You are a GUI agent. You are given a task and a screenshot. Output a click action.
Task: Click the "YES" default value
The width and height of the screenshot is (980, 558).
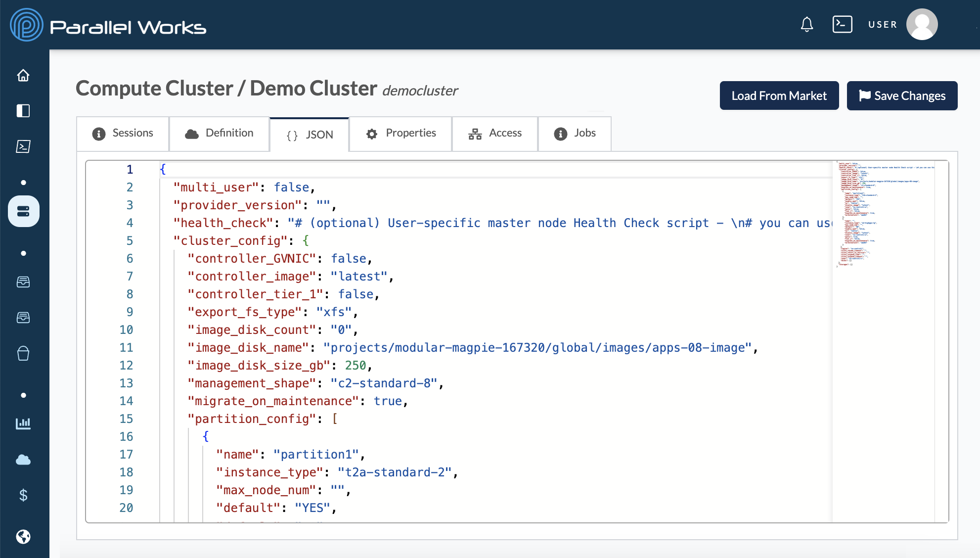pyautogui.click(x=312, y=508)
